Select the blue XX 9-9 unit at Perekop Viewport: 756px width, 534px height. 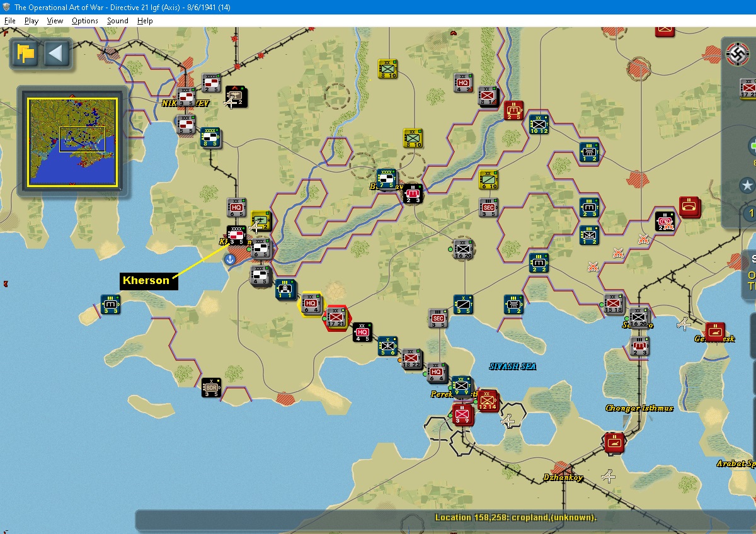point(462,386)
